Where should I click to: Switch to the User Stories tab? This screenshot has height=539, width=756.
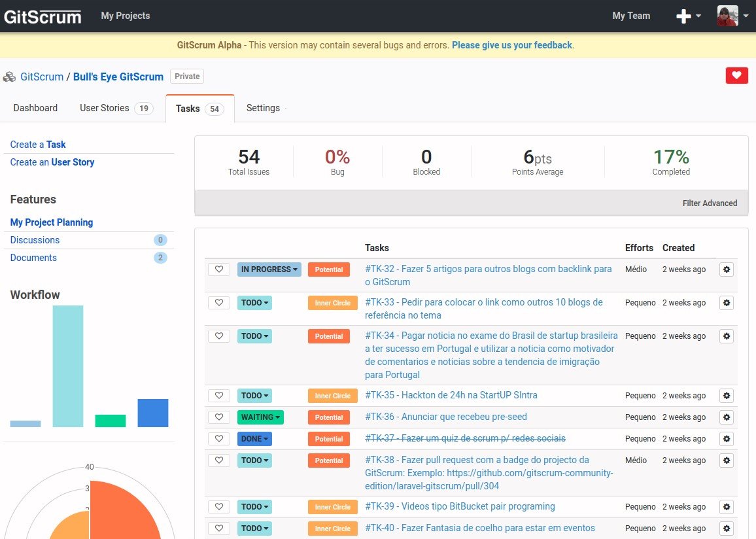[116, 108]
